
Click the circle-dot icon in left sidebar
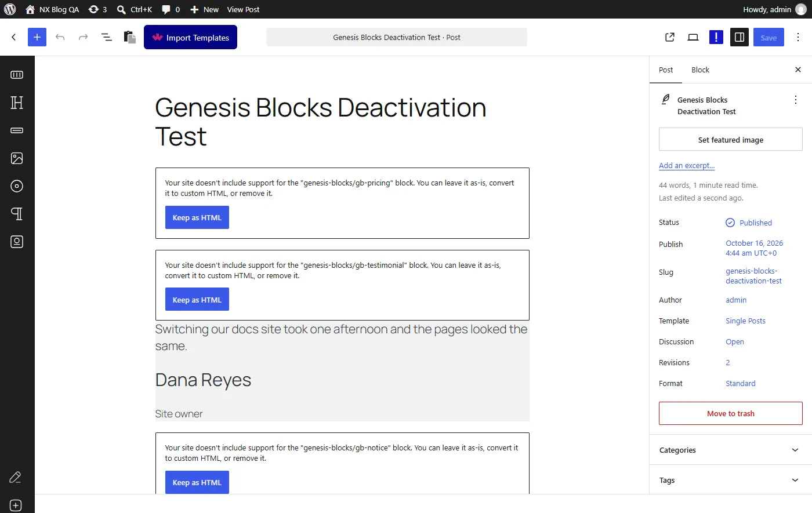click(17, 186)
